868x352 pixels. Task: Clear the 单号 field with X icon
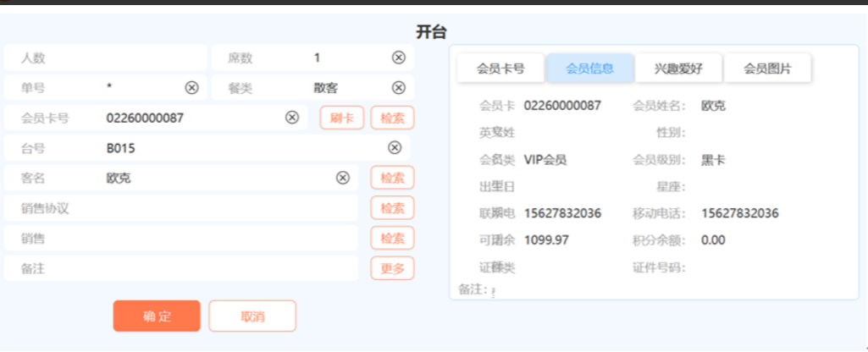tap(191, 87)
